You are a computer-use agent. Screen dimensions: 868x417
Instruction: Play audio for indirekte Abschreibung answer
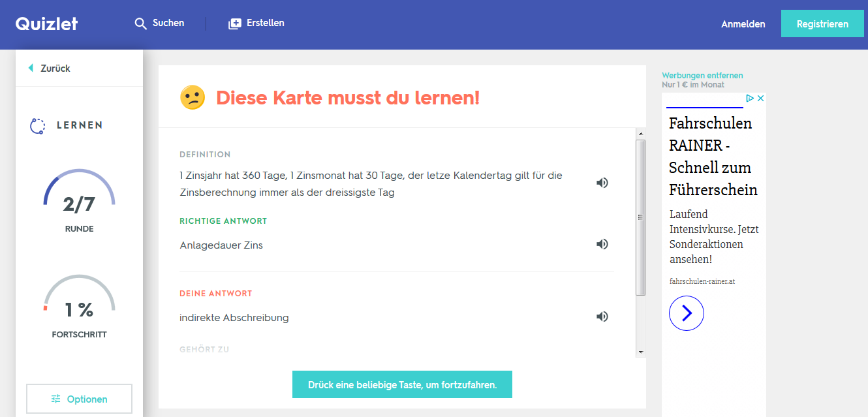pyautogui.click(x=602, y=317)
